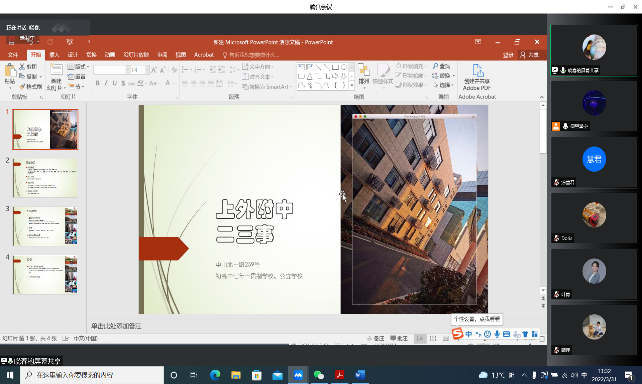Viewport: 642px width, 384px height.
Task: Click the Arrange shapes icon
Action: click(363, 70)
